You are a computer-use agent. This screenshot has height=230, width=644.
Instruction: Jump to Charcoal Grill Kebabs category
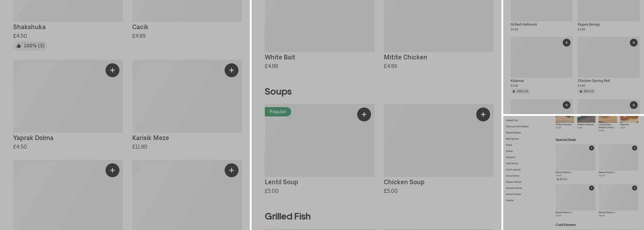click(x=517, y=126)
